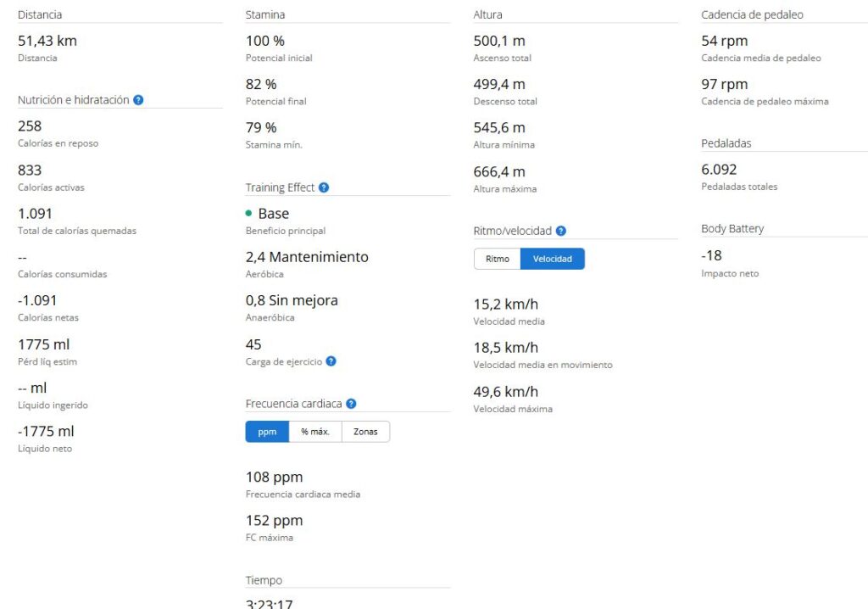Image resolution: width=868 pixels, height=609 pixels.
Task: Switch heart rate to % máx.
Action: [x=315, y=432]
